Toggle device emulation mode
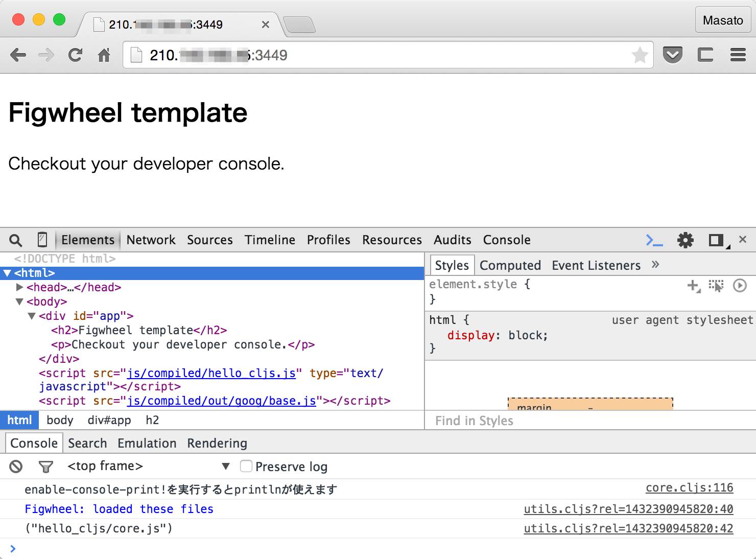The image size is (756, 559). pyautogui.click(x=42, y=239)
